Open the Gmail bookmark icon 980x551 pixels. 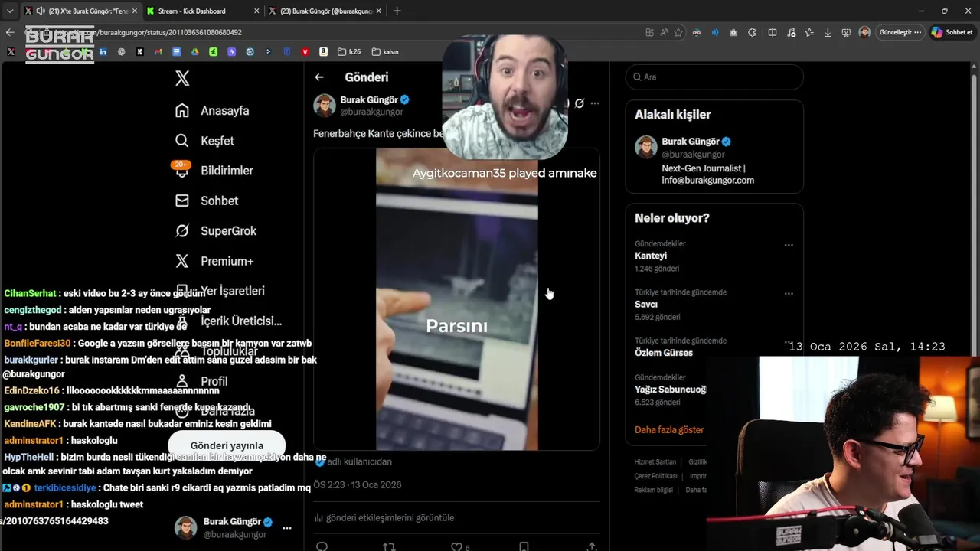click(158, 52)
